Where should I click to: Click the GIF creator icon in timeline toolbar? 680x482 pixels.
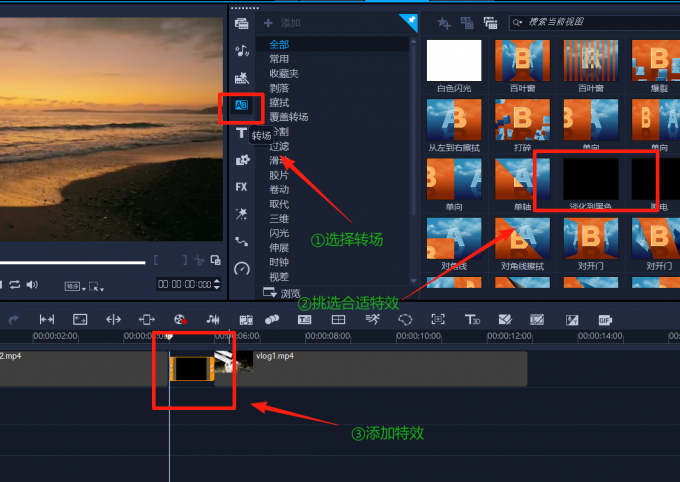tap(604, 319)
